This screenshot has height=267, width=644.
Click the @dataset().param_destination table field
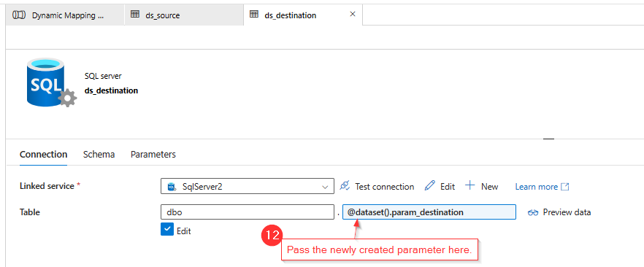tap(429, 212)
